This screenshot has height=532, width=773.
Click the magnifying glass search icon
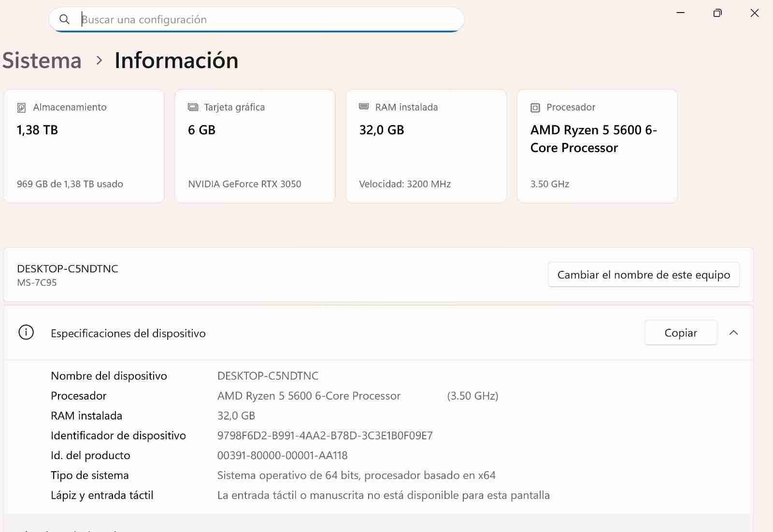click(x=64, y=19)
